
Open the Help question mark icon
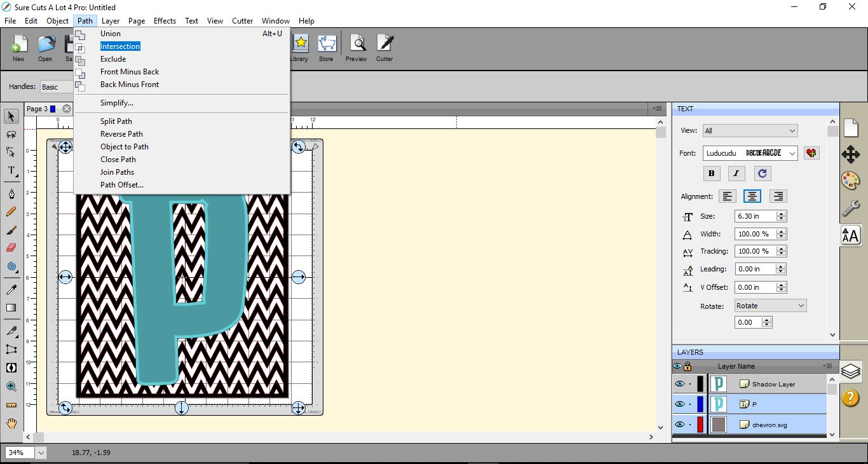pos(851,398)
